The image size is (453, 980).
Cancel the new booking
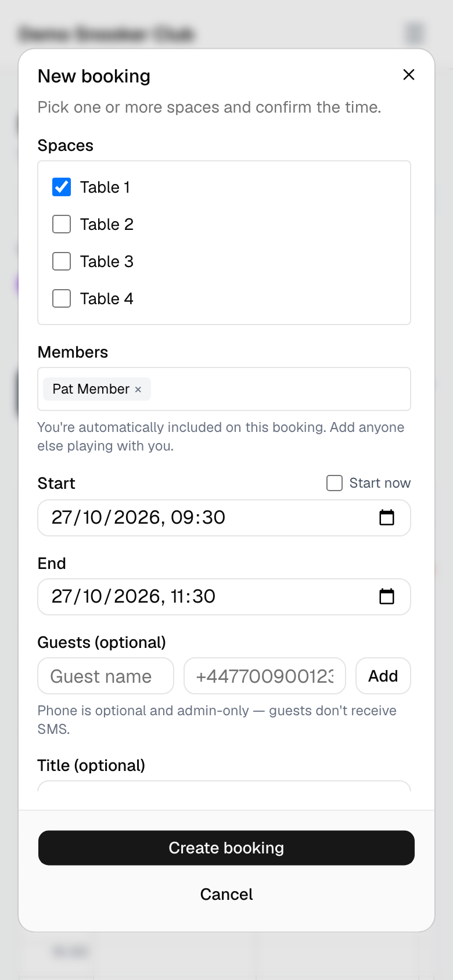coord(227,894)
